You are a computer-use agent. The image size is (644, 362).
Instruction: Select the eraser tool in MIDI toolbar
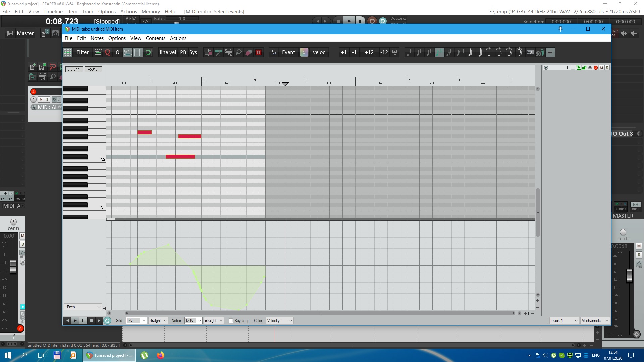[249, 52]
